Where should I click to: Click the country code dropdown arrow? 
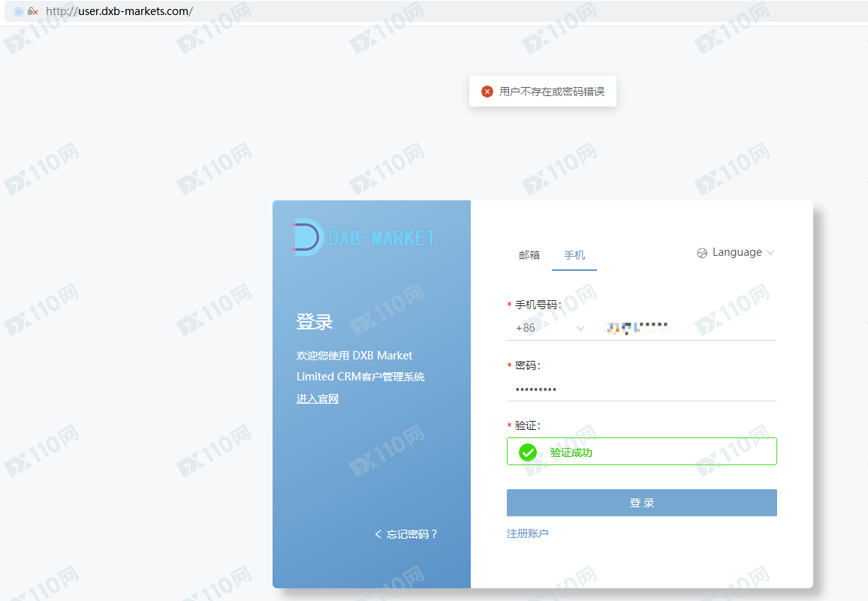580,328
